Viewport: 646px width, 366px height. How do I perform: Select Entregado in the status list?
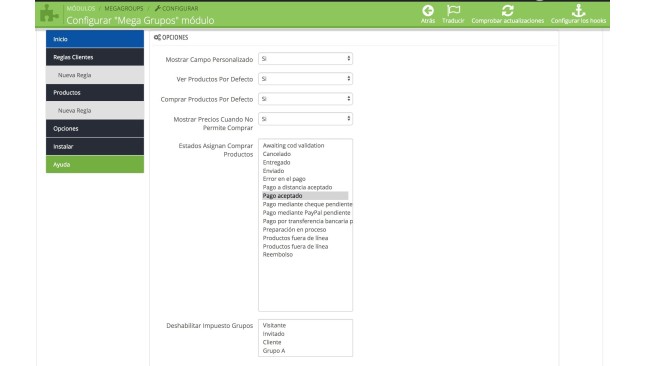(x=276, y=162)
